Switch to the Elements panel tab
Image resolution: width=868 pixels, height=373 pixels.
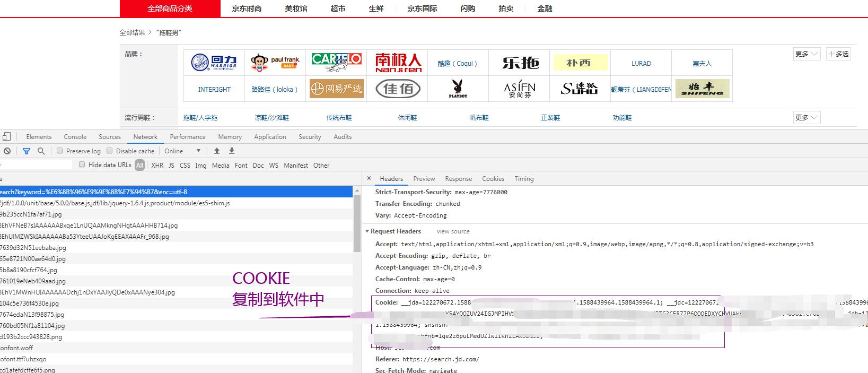39,137
